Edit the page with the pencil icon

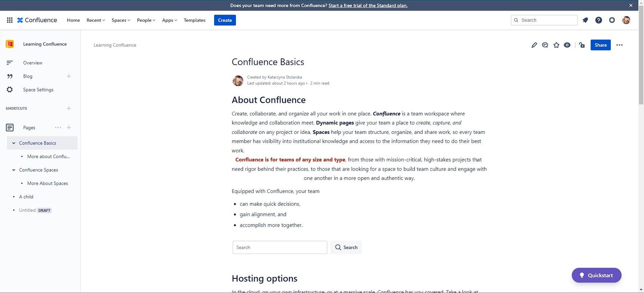tap(534, 45)
